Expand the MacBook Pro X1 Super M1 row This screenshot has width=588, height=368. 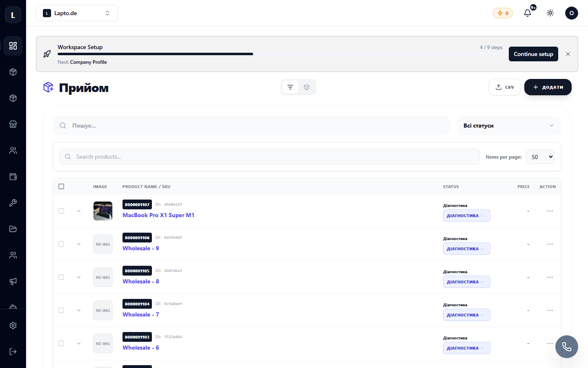79,211
